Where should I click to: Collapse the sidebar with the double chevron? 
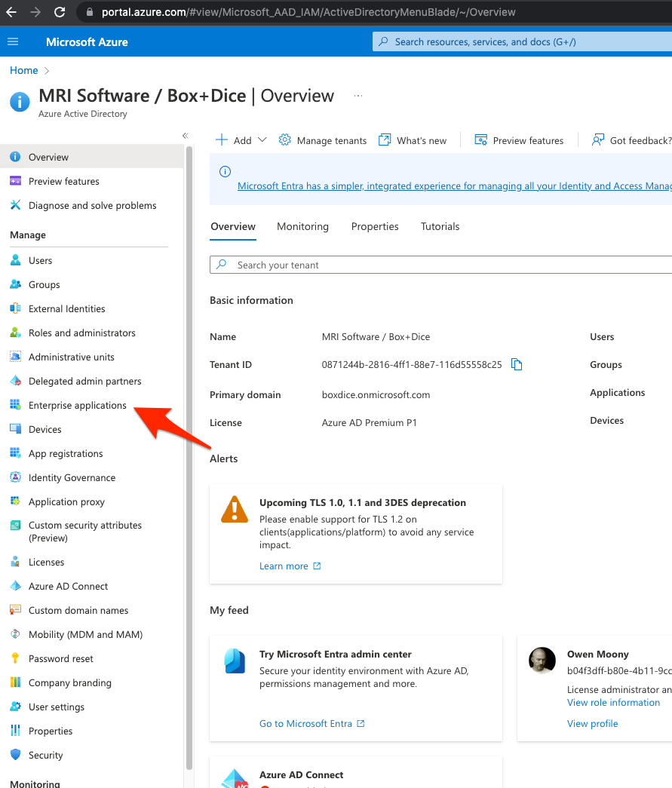coord(186,136)
